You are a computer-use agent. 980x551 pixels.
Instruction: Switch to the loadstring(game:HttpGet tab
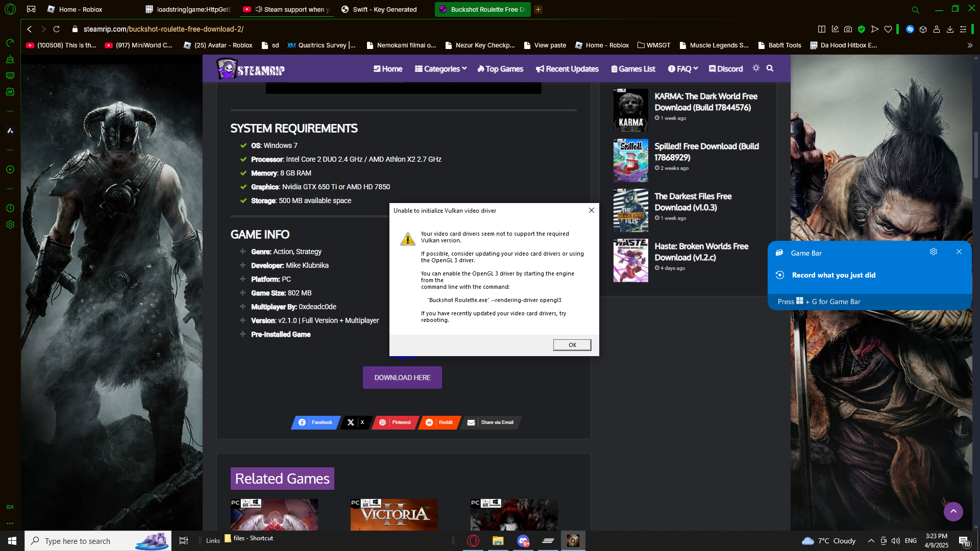coord(188,9)
